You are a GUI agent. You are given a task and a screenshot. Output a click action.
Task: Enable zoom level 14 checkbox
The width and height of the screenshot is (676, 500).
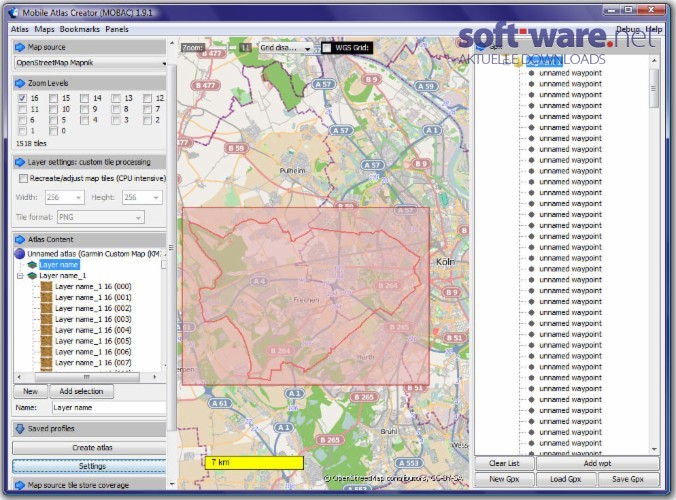84,98
